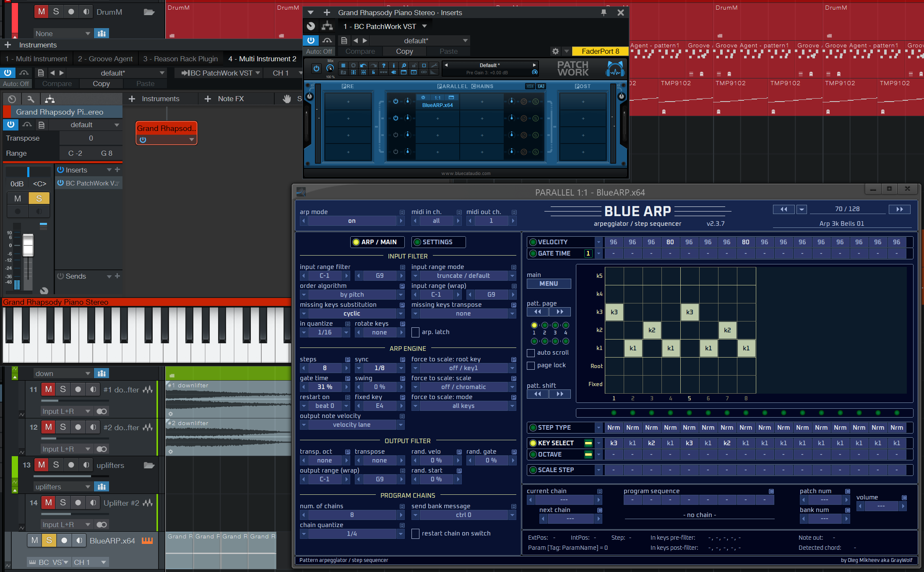Image resolution: width=924 pixels, height=572 pixels.
Task: Enable the arp. latch checkbox
Action: 415,332
